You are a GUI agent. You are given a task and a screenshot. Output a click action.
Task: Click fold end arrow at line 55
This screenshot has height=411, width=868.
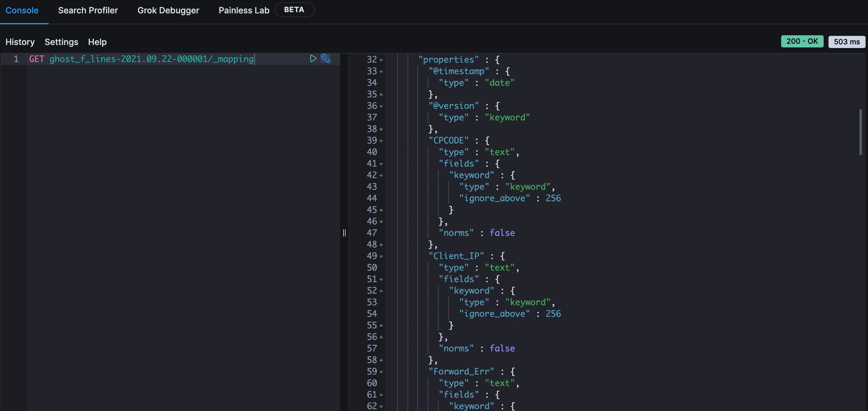point(381,326)
